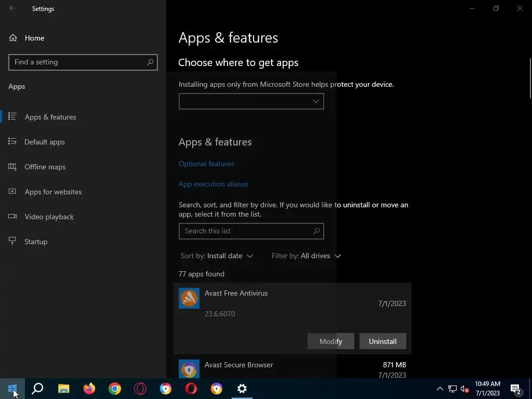Open taskbar Search magnifier
Viewport: 532px width, 399px height.
click(x=37, y=389)
